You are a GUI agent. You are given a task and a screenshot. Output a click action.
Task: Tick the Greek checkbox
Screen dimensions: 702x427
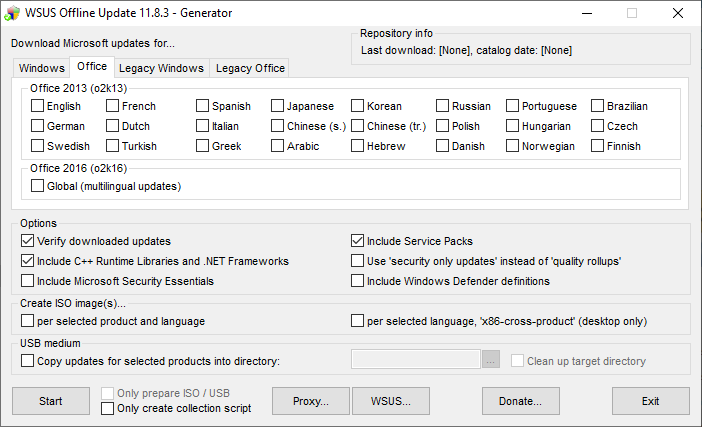(202, 146)
